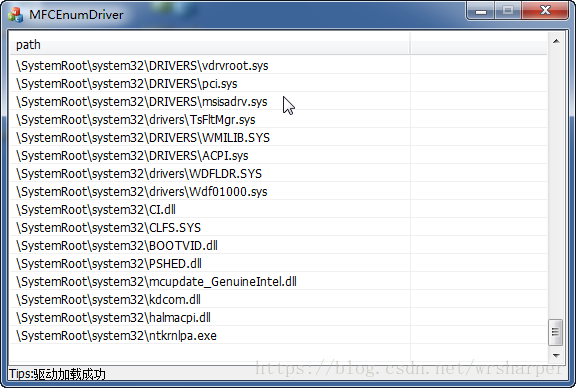Viewport: 576px width, 388px height.
Task: Click the path column header
Action: pyautogui.click(x=210, y=45)
